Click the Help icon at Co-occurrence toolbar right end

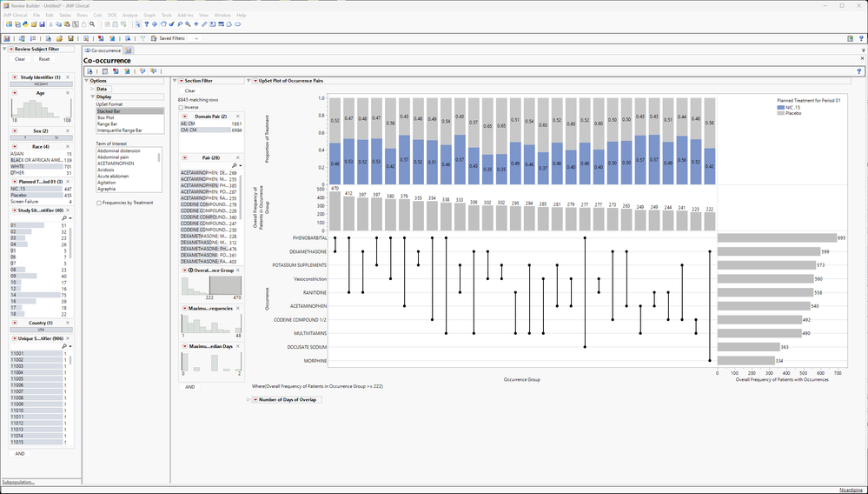pos(859,71)
